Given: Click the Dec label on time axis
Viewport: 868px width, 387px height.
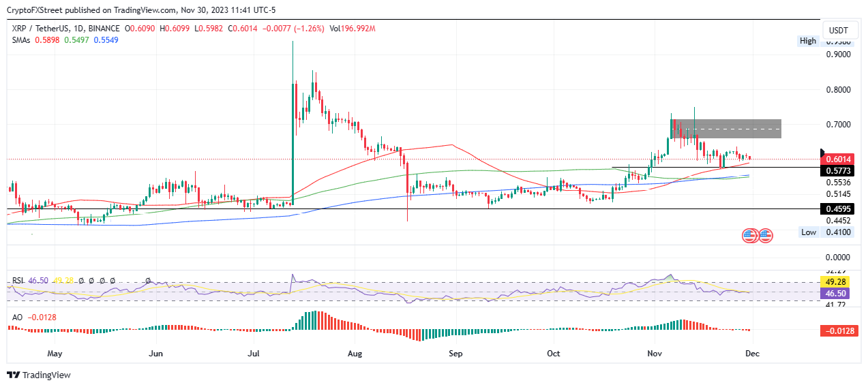Looking at the screenshot, I should pos(752,354).
